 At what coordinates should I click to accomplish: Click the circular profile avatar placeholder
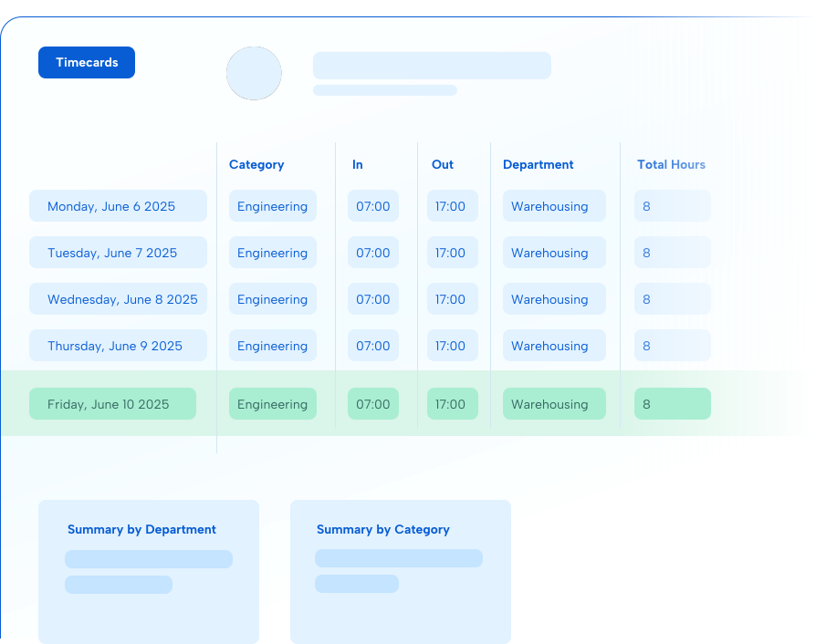pyautogui.click(x=254, y=73)
